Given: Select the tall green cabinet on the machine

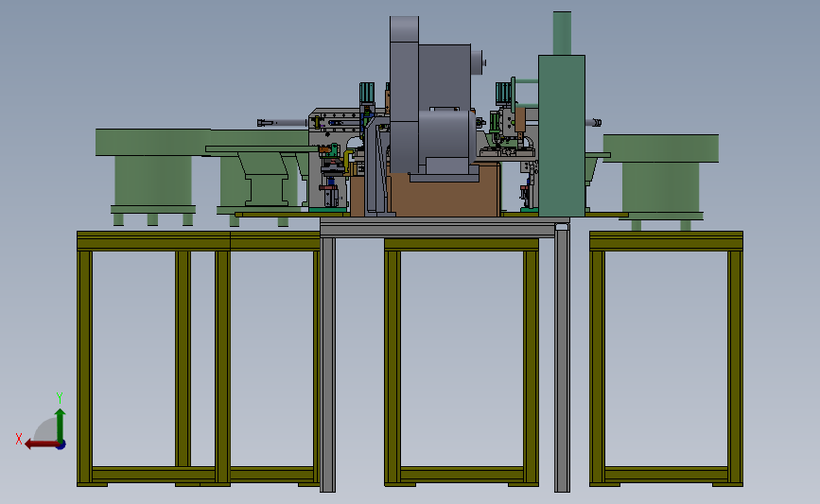Looking at the screenshot, I should pyautogui.click(x=562, y=136).
